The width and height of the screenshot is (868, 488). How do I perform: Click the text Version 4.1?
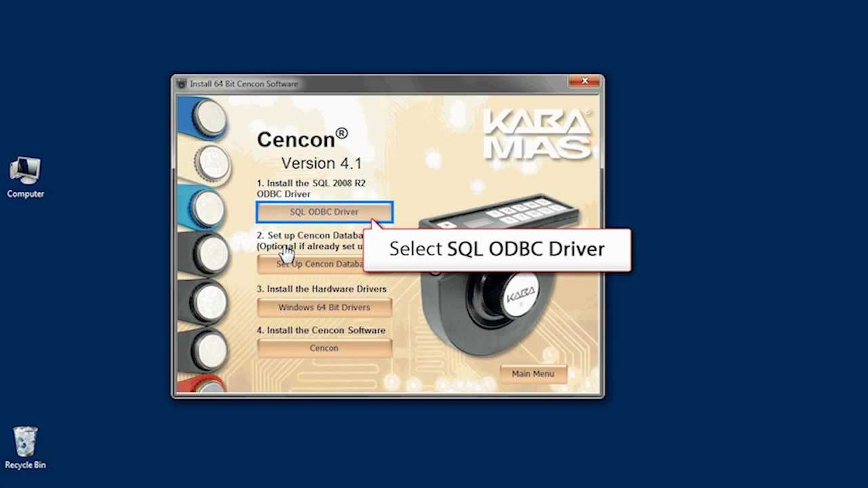tap(321, 163)
